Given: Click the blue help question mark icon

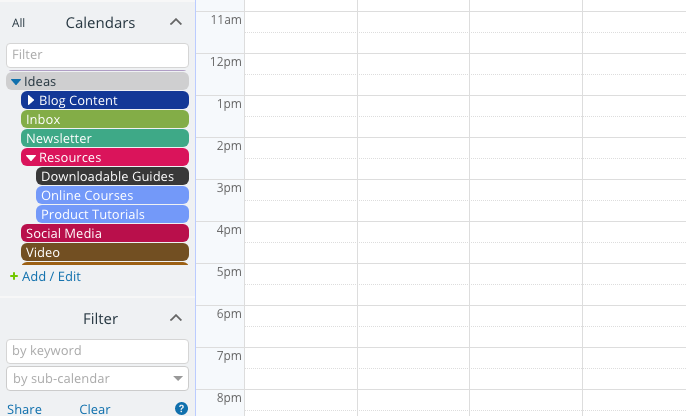Looking at the screenshot, I should [x=181, y=409].
